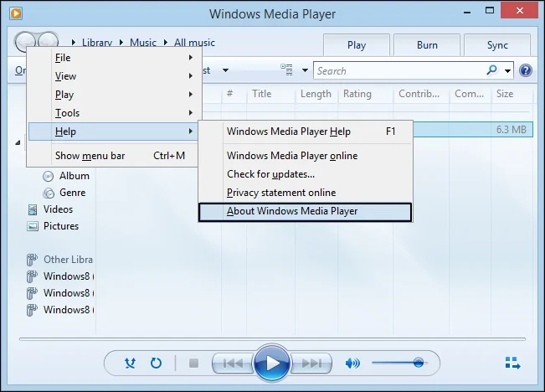Open Pictures in the navigation pane
Viewport: 545px width, 392px height.
coord(61,226)
